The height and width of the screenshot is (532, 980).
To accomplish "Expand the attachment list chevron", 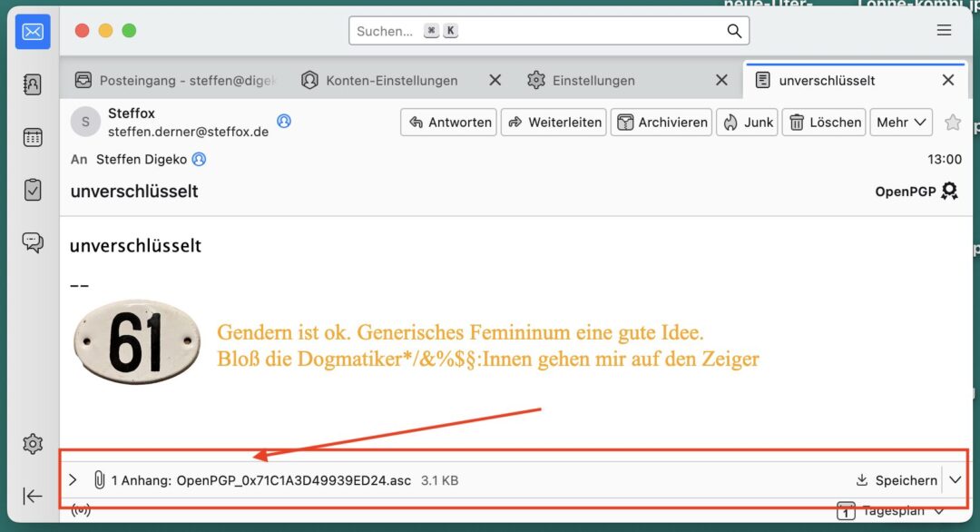I will (x=73, y=480).
